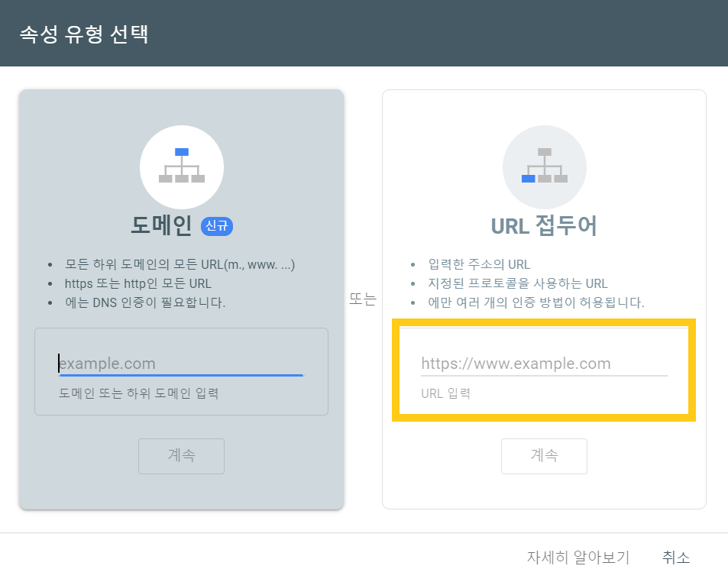Screen dimensions: 728x582
Task: Click the Domain property type sitemap icon
Action: coord(182,167)
